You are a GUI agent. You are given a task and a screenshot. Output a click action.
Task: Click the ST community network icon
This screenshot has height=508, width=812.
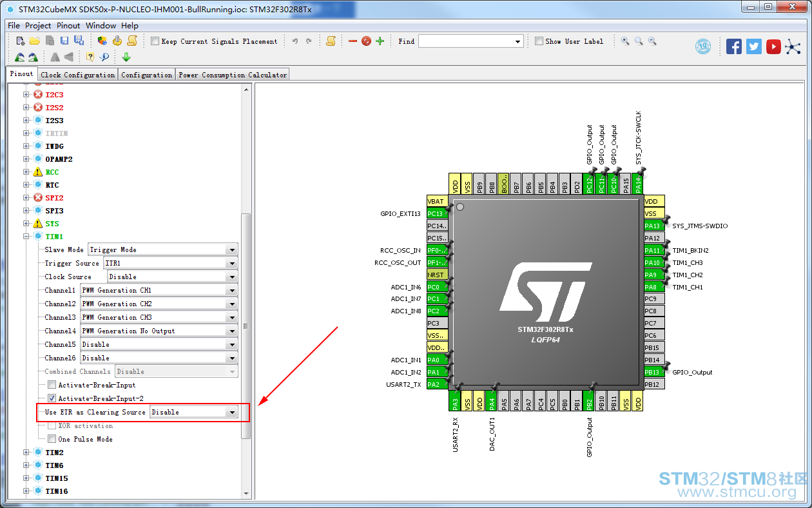click(793, 46)
